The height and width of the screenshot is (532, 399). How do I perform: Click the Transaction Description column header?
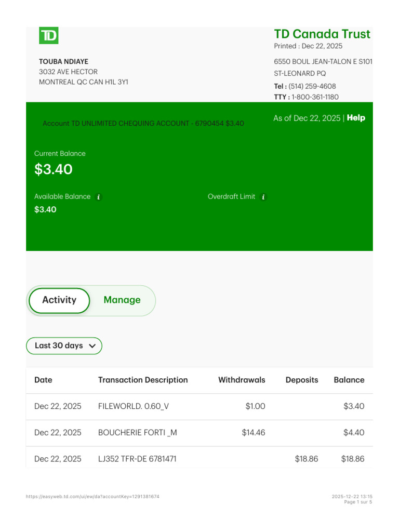coord(143,380)
